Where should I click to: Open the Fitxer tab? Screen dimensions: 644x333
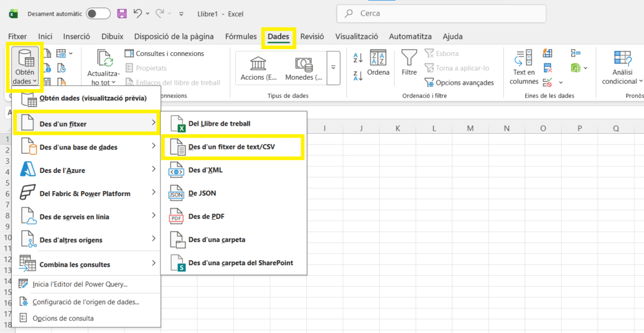coord(17,36)
